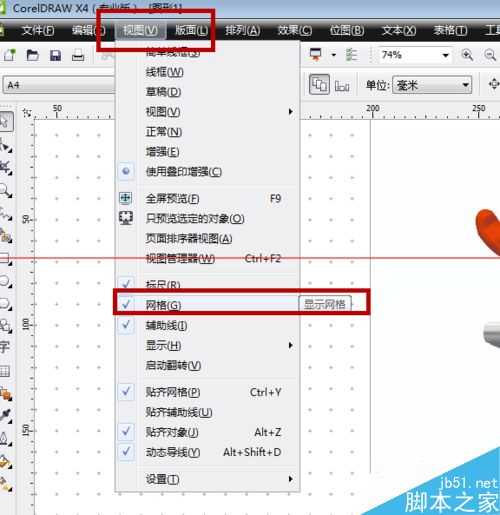500x515 pixels.
Task: Expand the 视图(V) submenu entry
Action: point(207,112)
